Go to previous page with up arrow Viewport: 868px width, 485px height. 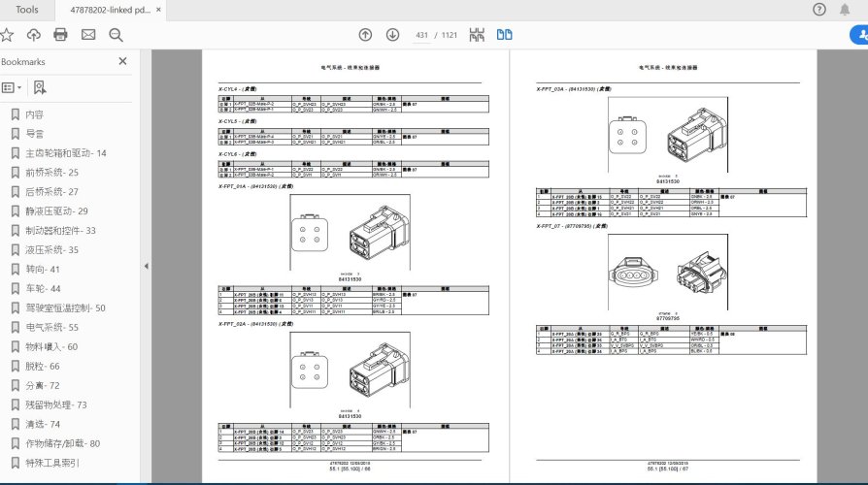click(x=365, y=35)
